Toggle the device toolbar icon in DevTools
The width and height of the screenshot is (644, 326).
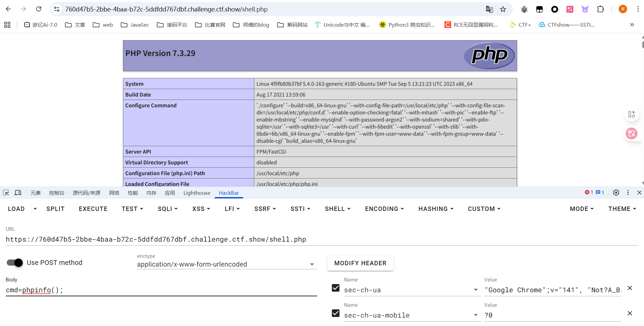click(x=18, y=193)
